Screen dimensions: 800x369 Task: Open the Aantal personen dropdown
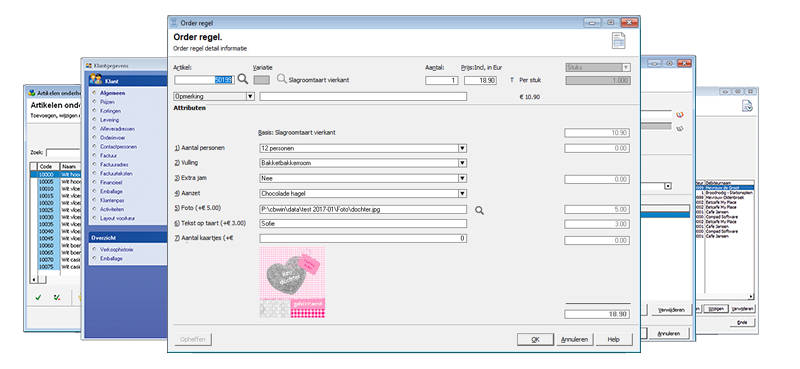(462, 148)
